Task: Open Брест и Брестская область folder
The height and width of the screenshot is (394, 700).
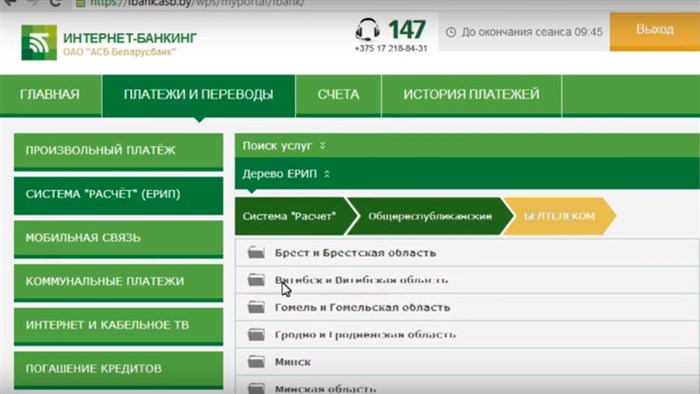Action: 467,253
